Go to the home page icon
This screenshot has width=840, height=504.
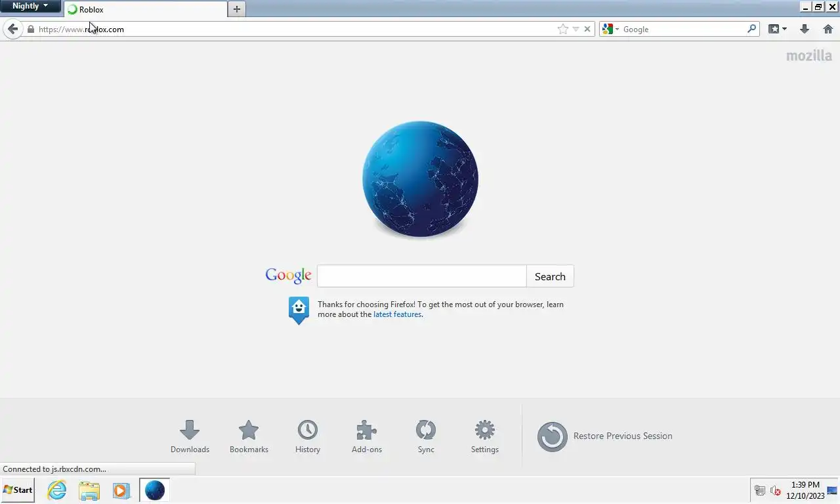click(x=828, y=29)
